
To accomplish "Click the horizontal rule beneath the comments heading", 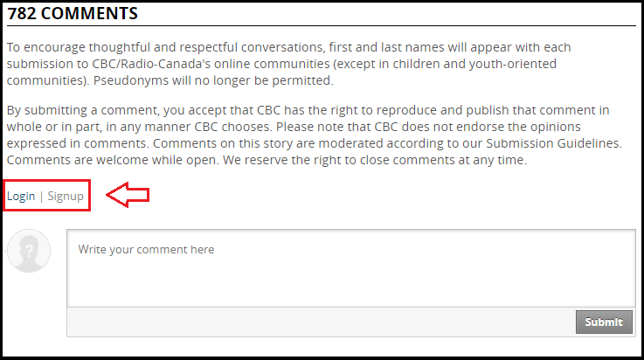I will [x=322, y=26].
